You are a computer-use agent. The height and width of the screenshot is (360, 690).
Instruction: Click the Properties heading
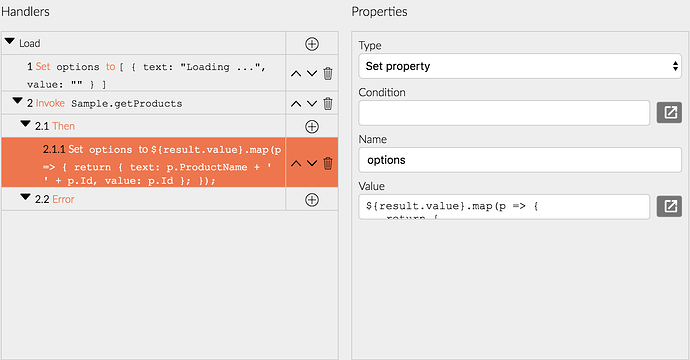pyautogui.click(x=379, y=11)
